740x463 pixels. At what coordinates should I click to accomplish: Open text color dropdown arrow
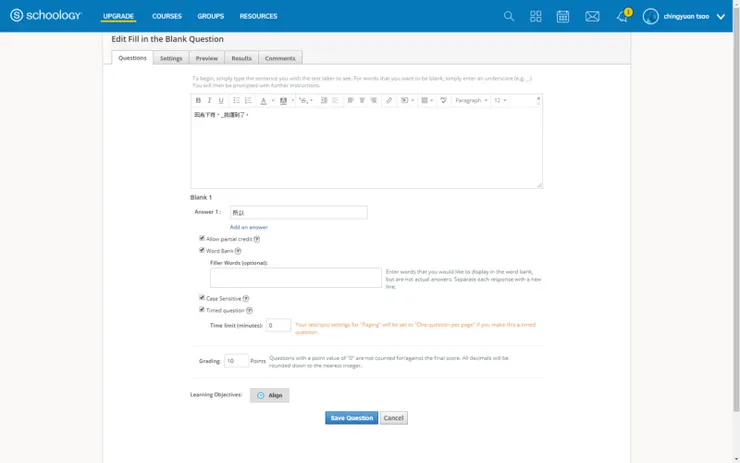point(273,100)
